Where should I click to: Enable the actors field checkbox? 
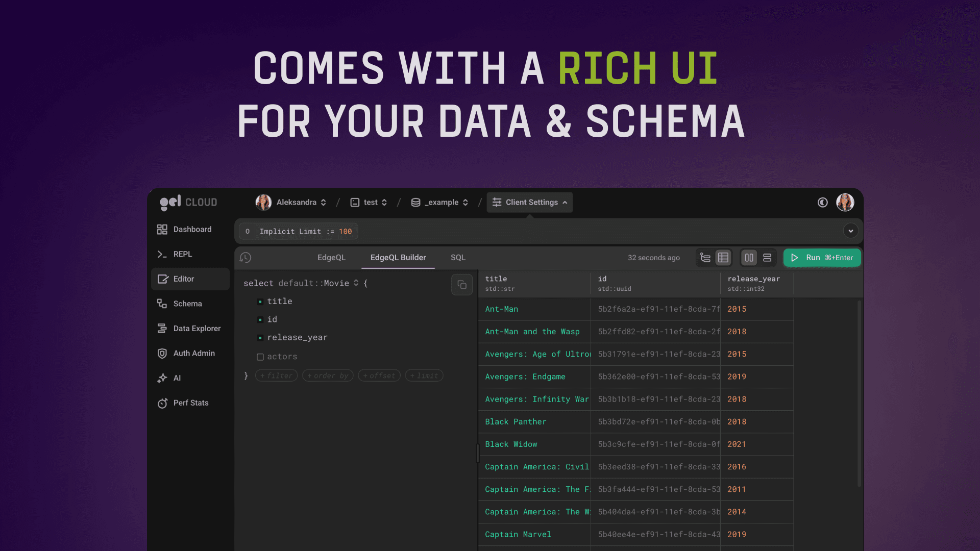pyautogui.click(x=260, y=357)
